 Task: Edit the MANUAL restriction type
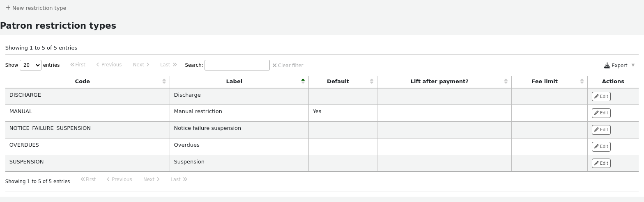pos(601,113)
